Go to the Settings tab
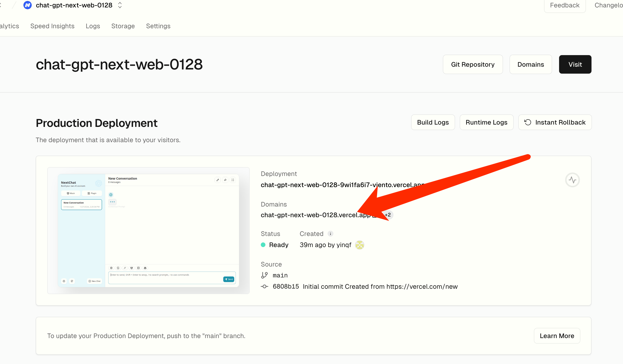623x364 pixels. click(x=158, y=26)
